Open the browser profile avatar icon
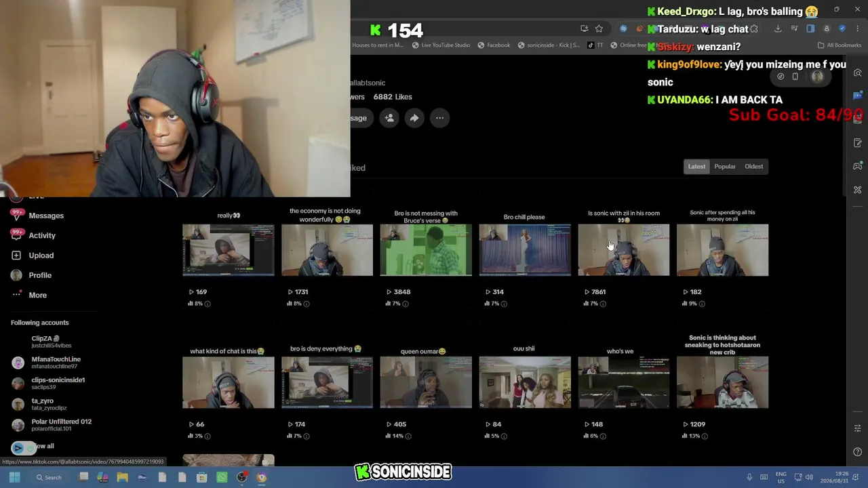The width and height of the screenshot is (868, 488). 827,28
